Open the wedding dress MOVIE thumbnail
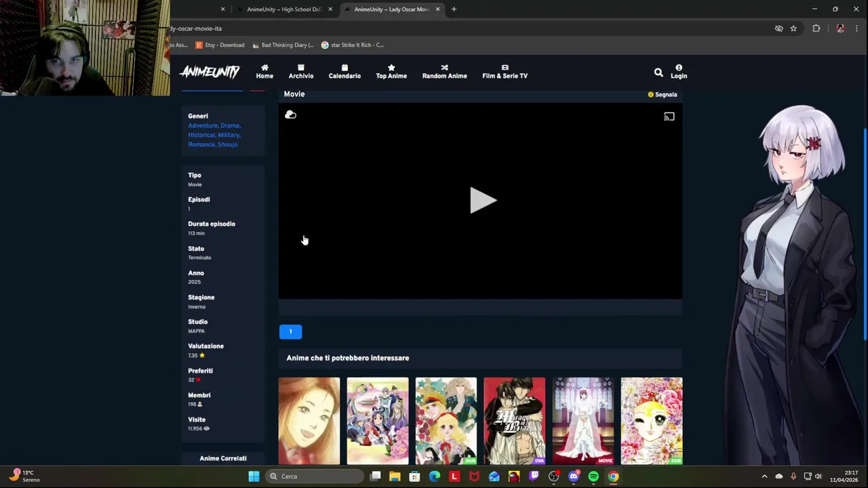This screenshot has height=488, width=868. point(583,421)
